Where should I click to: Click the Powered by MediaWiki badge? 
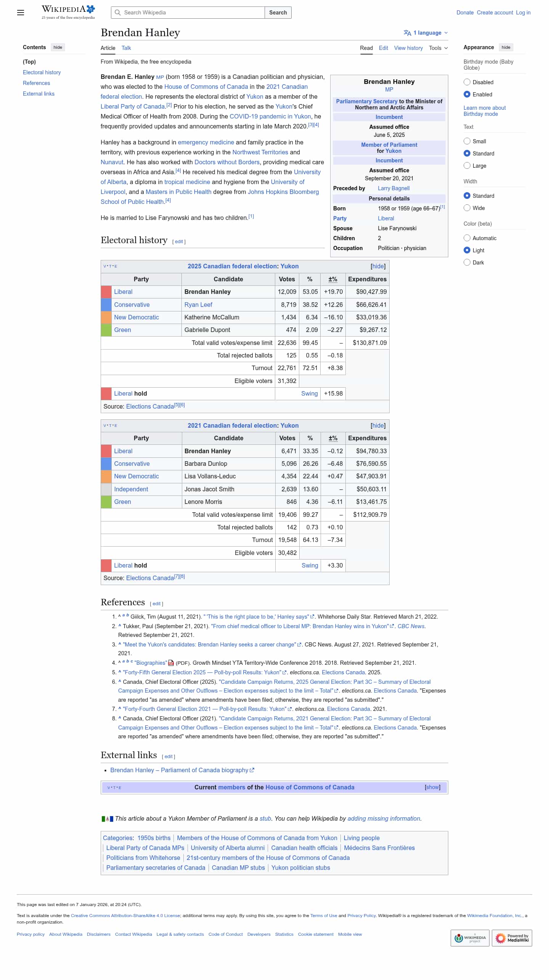click(512, 938)
